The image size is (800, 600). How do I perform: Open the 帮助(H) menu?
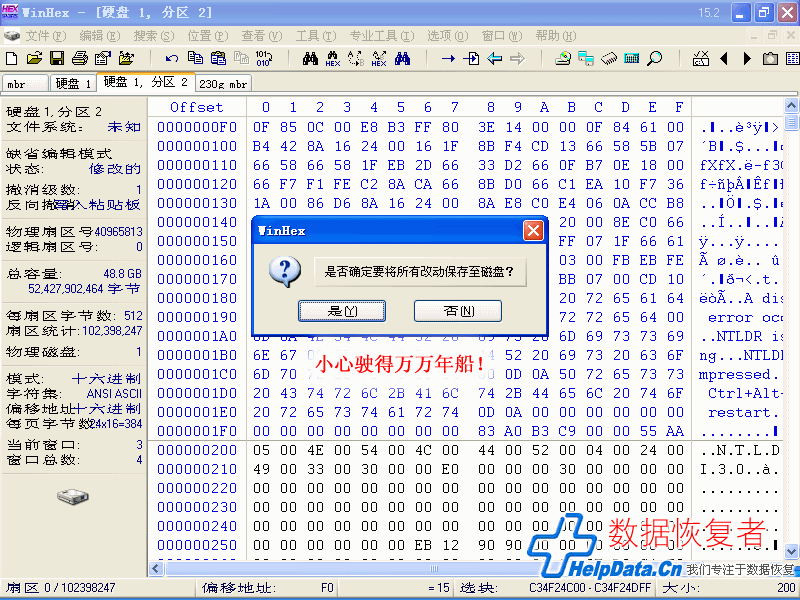556,36
